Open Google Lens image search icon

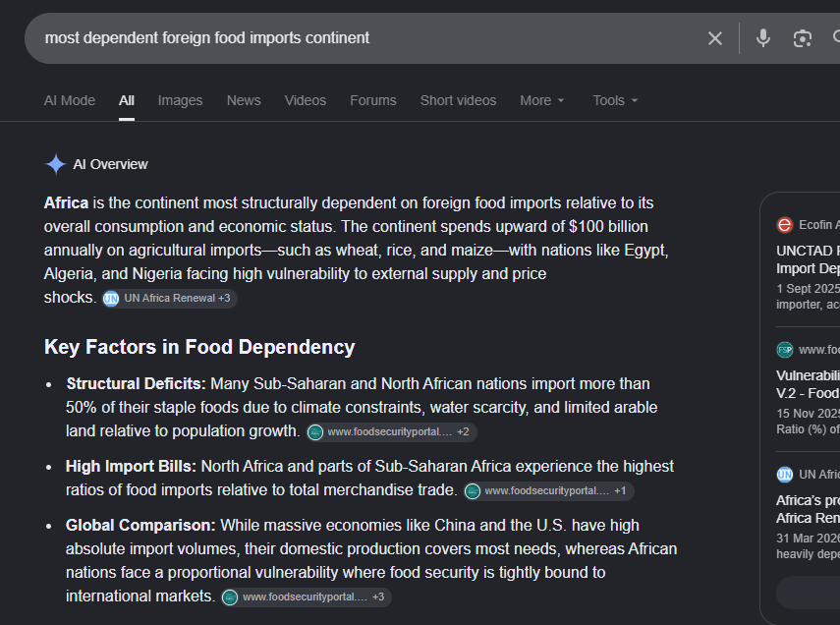(x=802, y=38)
